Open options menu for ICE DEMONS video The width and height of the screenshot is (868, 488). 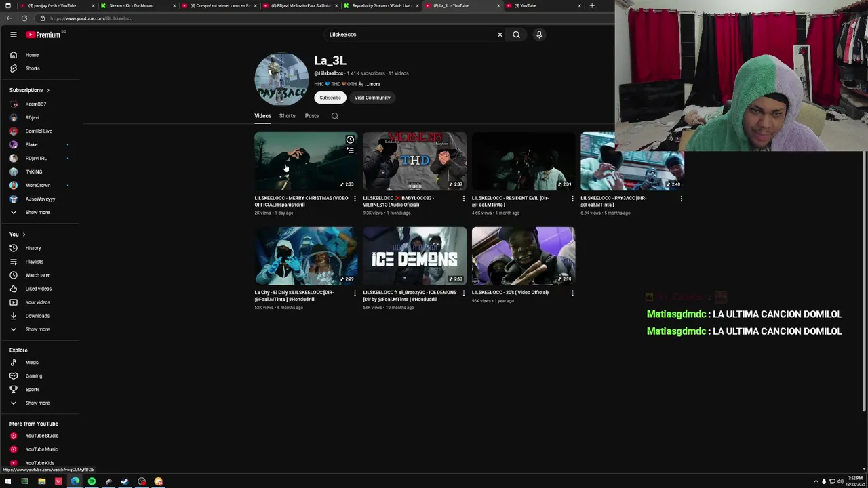pyautogui.click(x=464, y=293)
